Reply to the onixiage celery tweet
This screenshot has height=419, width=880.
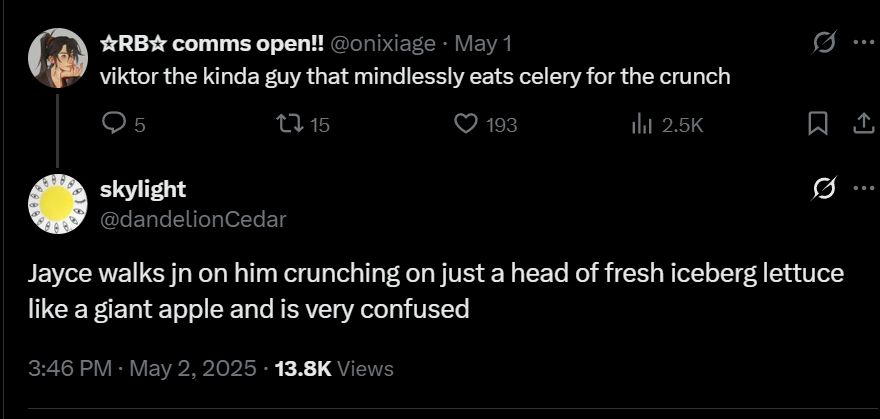point(124,124)
